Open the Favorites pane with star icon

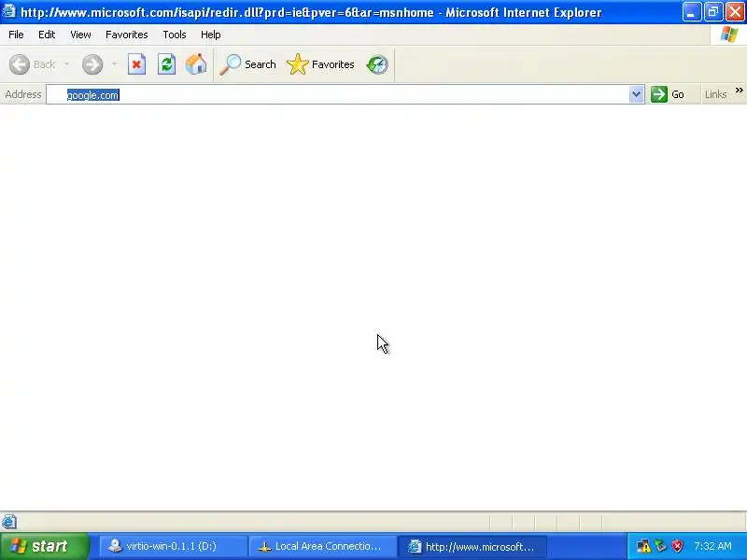tap(320, 64)
